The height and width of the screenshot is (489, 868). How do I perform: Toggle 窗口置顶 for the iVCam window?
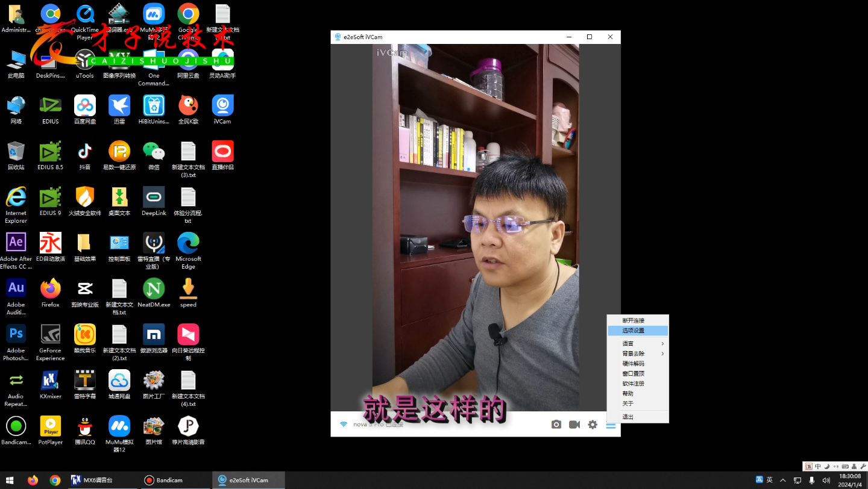click(x=633, y=373)
